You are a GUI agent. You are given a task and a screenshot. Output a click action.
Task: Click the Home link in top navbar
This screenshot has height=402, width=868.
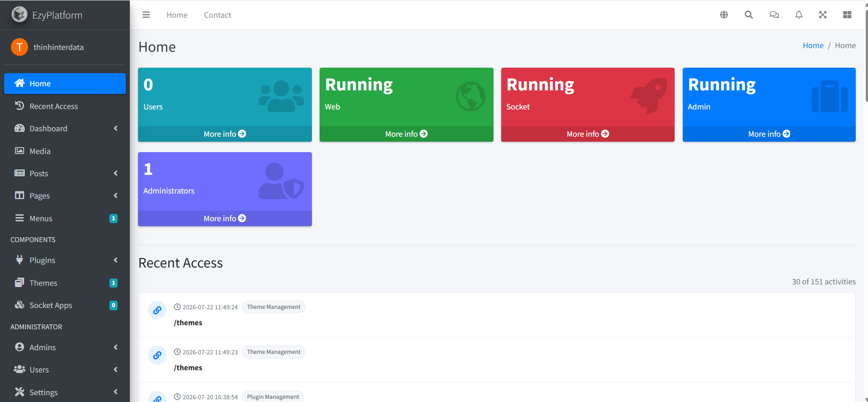tap(177, 15)
